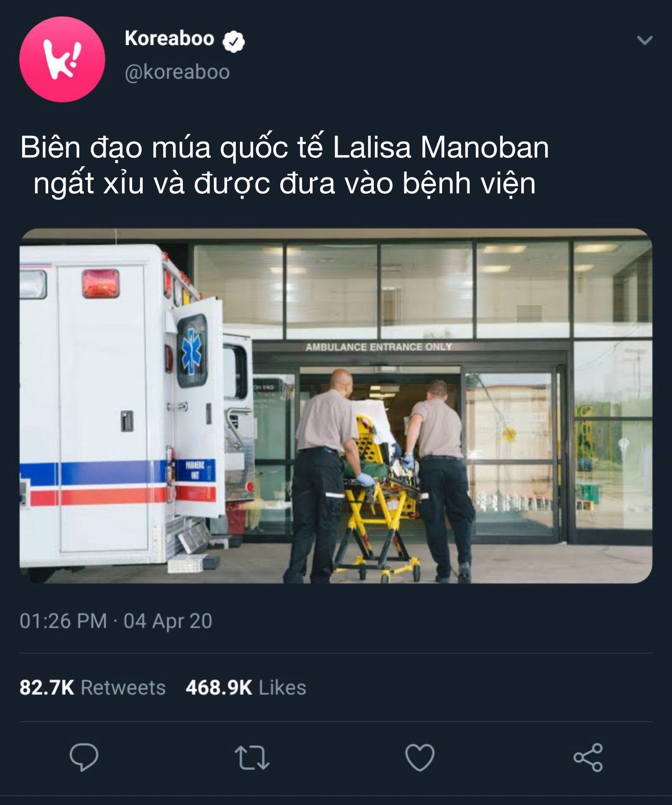The height and width of the screenshot is (805, 672).
Task: Open the ambulance photo attachment
Action: [336, 405]
